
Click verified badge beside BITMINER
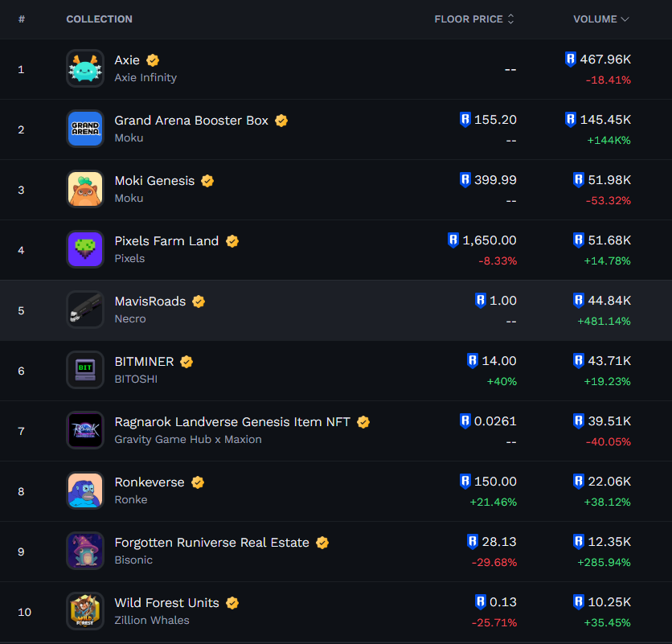[186, 363]
